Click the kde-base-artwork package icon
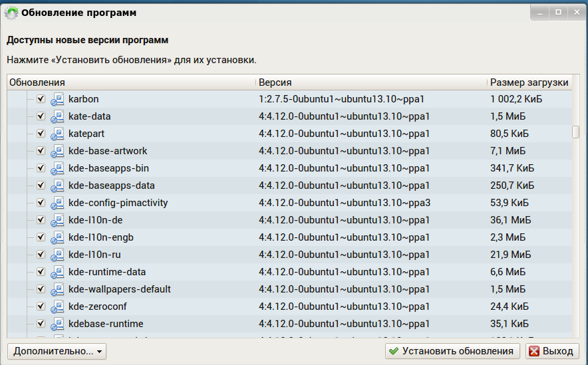The image size is (588, 365). (57, 151)
